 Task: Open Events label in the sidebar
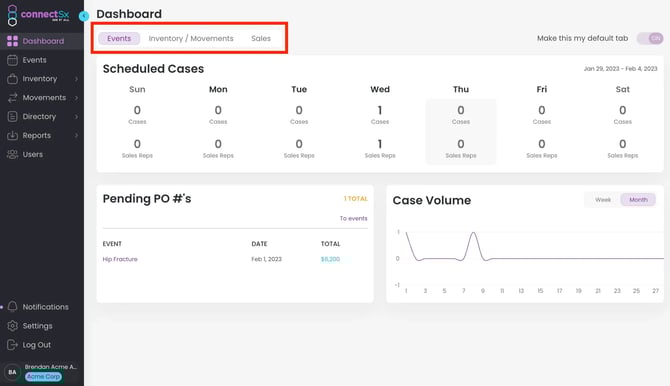35,60
